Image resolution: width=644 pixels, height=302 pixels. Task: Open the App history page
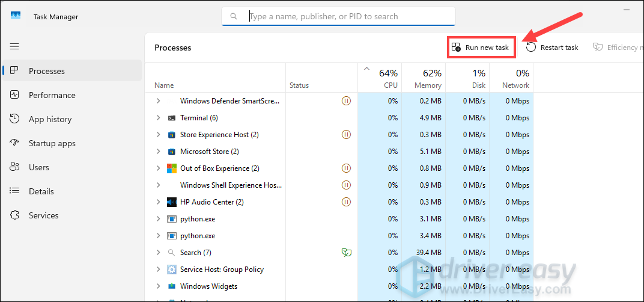[72, 119]
